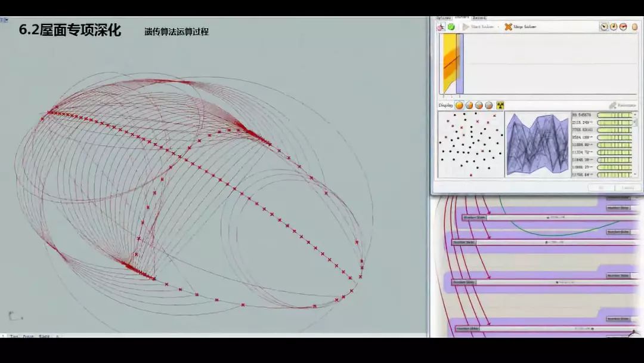Click the egg icon in solver toolbar
Screen dimensions: 644x363
[634, 27]
